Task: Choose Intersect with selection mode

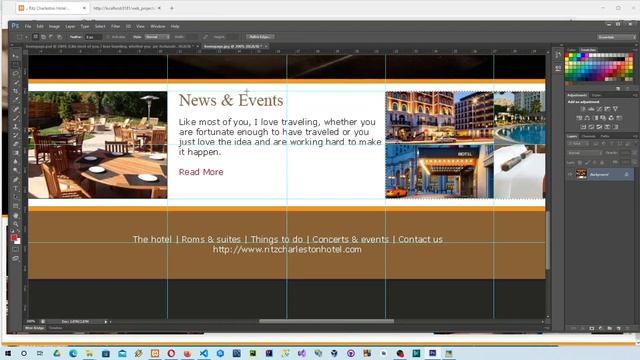Action: pyautogui.click(x=59, y=37)
